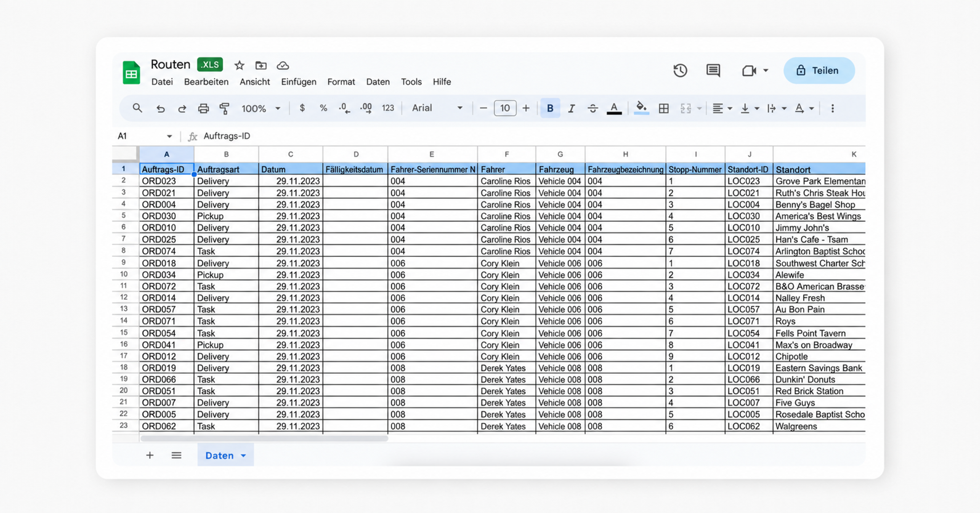
Task: Select row header 12
Action: 124,297
